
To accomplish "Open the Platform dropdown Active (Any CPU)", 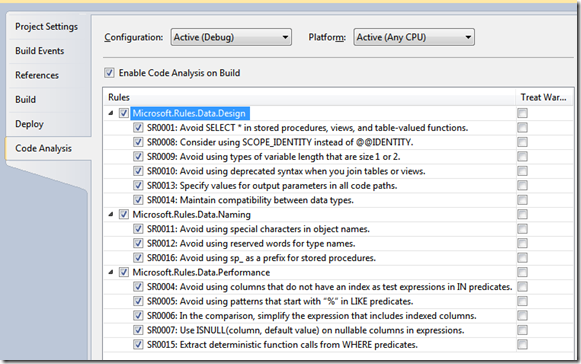I will pos(414,37).
